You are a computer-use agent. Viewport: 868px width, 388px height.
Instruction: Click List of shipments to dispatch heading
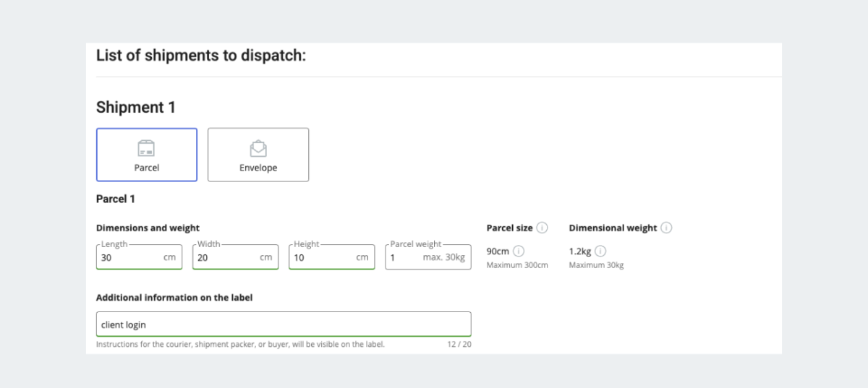[201, 56]
